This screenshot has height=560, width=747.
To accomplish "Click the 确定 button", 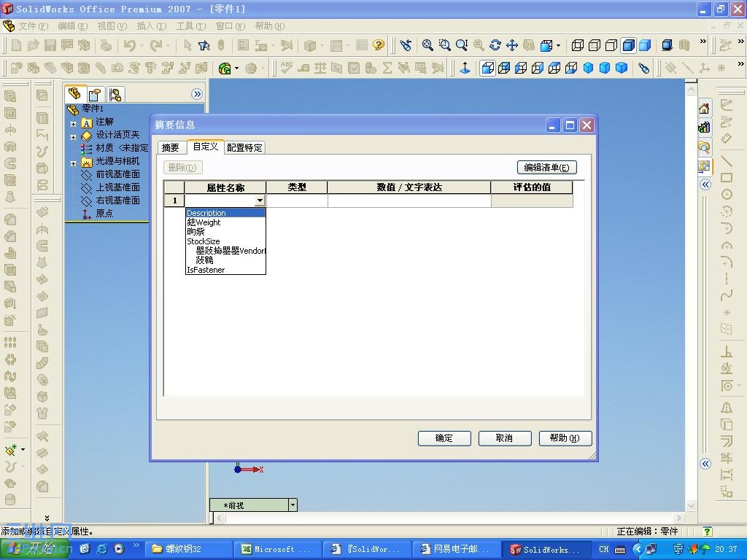I will pos(444,438).
